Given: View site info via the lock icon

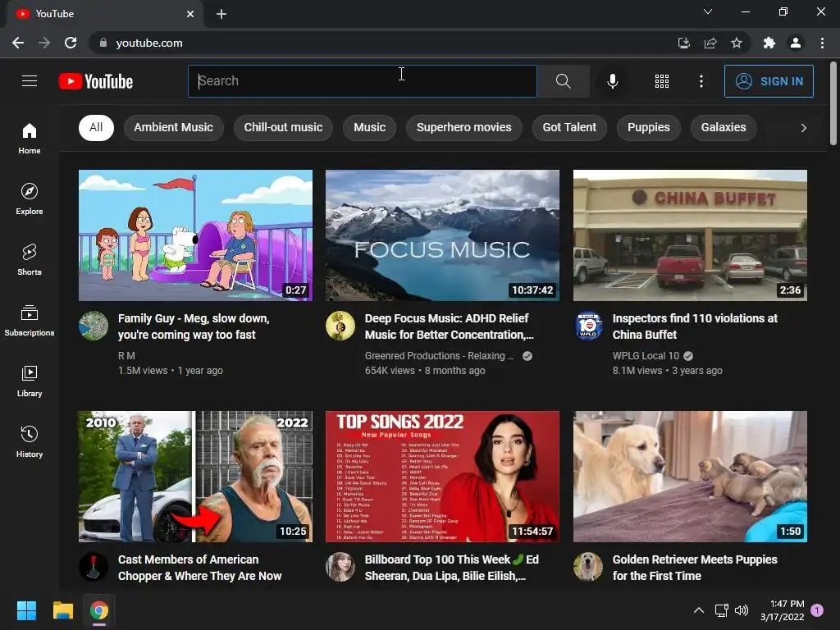Looking at the screenshot, I should pos(103,43).
